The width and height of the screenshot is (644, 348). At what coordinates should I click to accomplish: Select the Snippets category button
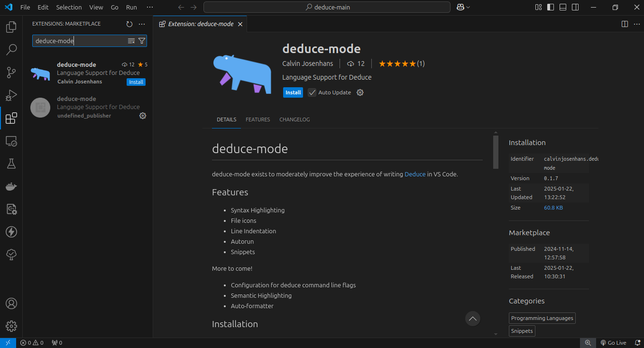pyautogui.click(x=522, y=331)
